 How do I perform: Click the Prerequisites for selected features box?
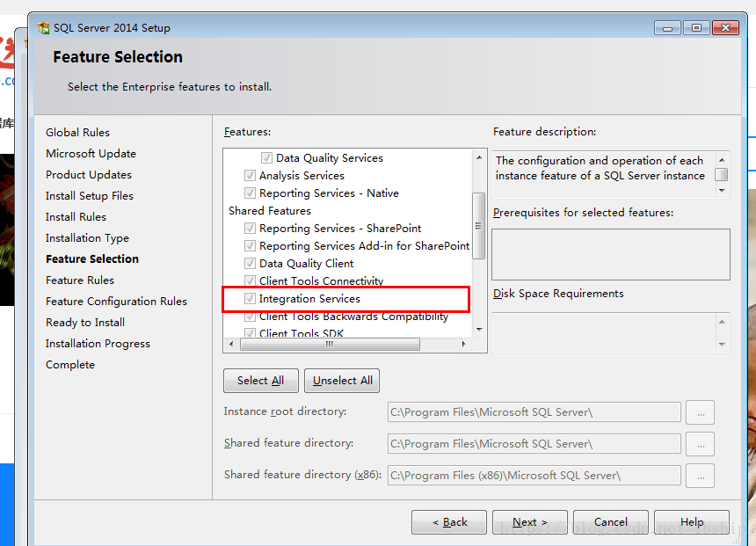click(x=610, y=254)
